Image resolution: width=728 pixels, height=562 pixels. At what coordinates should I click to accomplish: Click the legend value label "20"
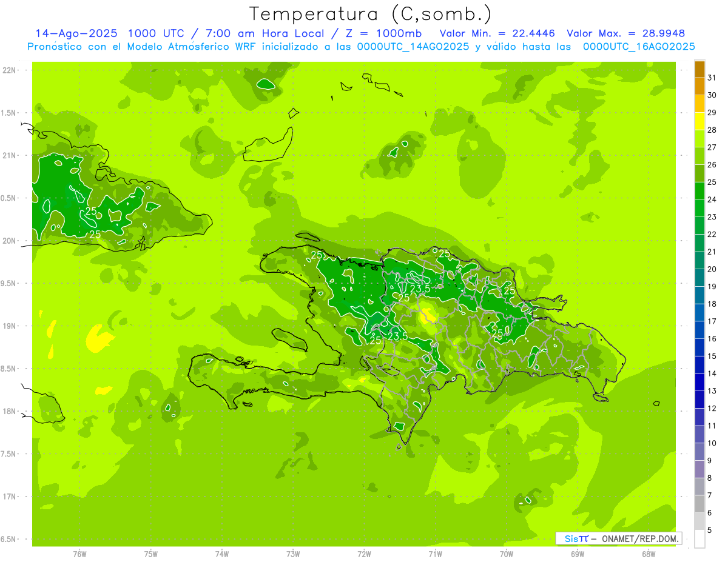712,269
